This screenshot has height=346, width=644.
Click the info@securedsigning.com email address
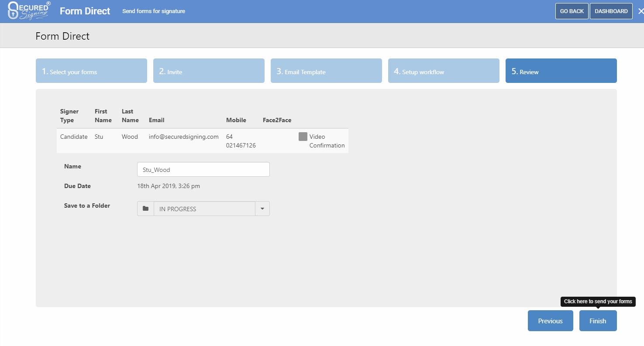(183, 136)
